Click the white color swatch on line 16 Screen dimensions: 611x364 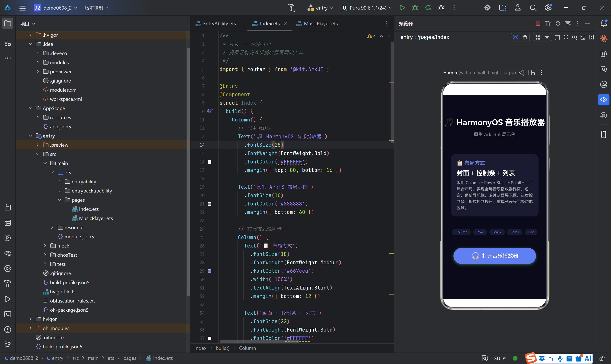tap(210, 162)
